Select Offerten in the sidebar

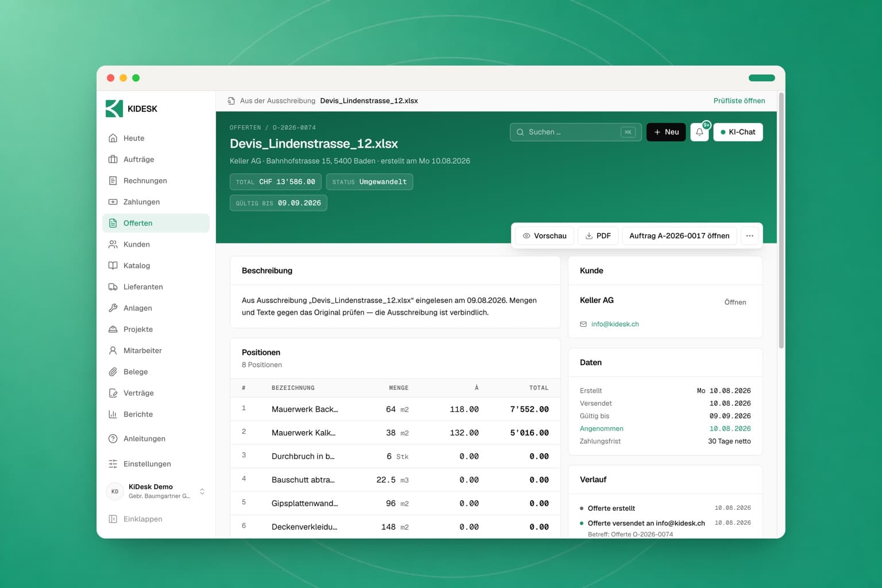[156, 223]
